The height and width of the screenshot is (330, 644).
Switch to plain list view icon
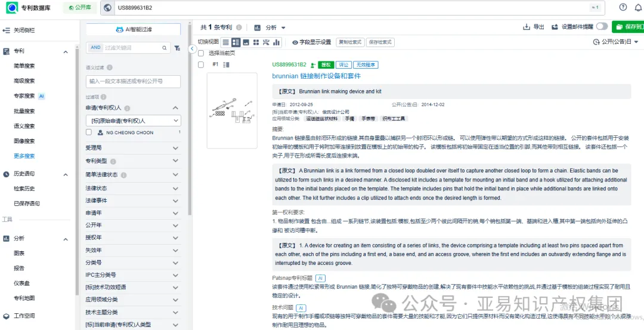point(225,42)
